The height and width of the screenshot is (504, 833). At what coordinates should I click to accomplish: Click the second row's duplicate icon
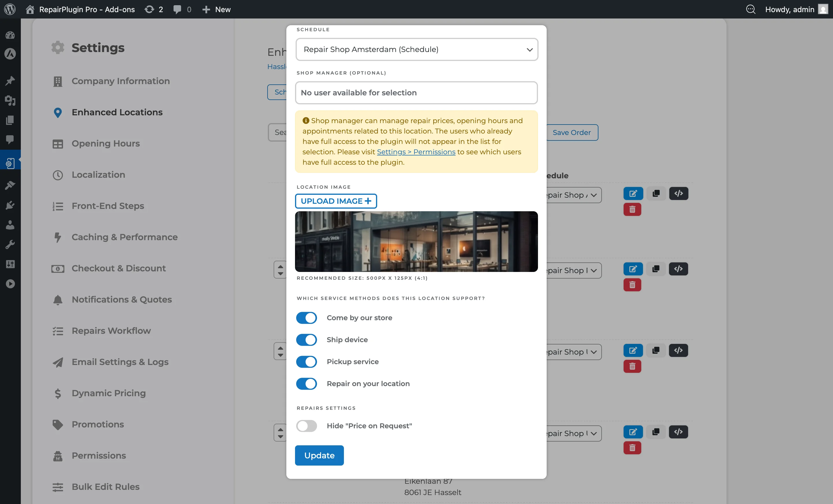pos(656,269)
